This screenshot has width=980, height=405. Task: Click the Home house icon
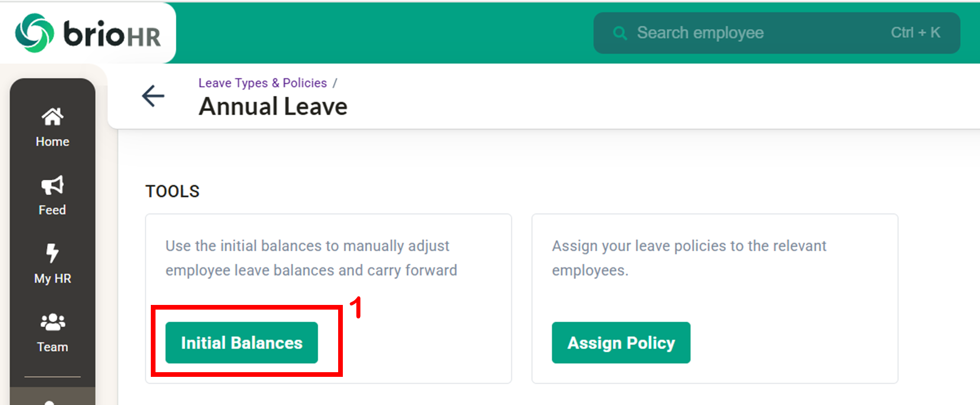point(52,117)
